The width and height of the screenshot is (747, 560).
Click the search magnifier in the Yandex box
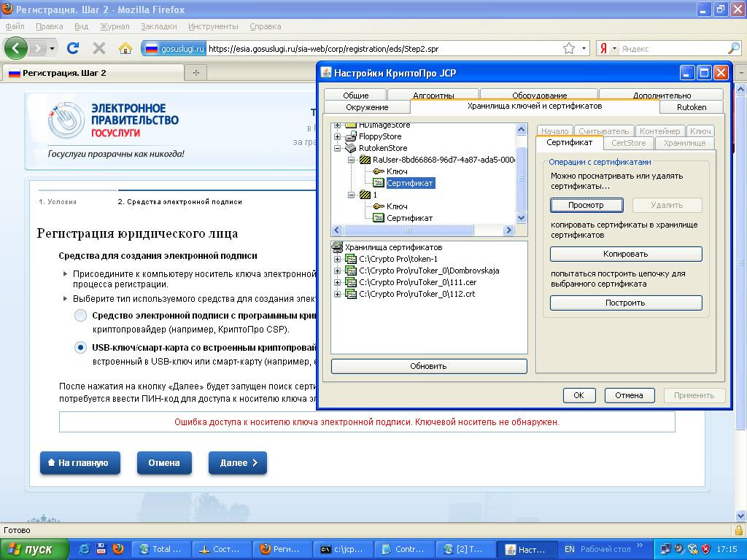[x=733, y=48]
